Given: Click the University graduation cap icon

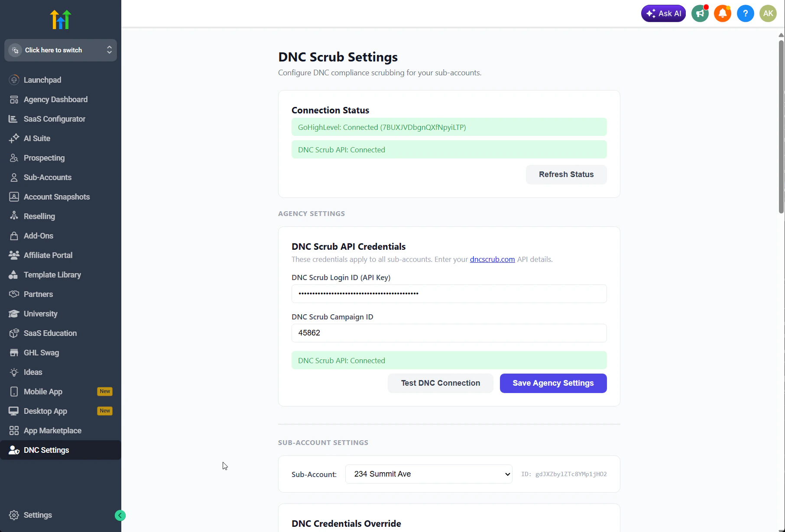Looking at the screenshot, I should (x=14, y=313).
